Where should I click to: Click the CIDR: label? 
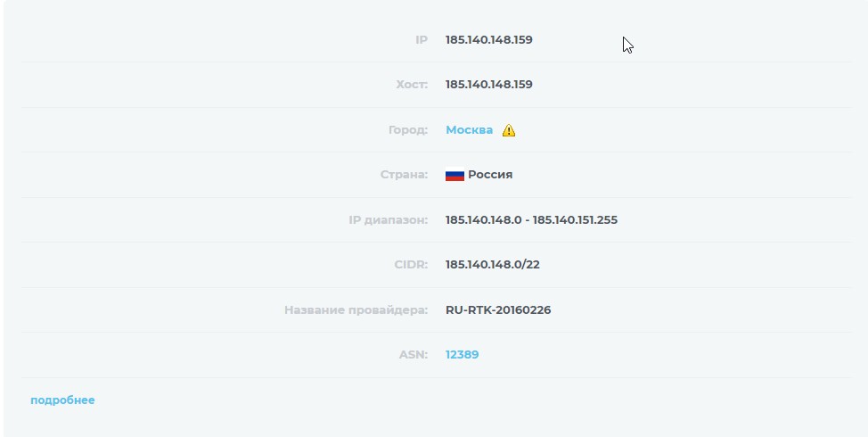(411, 265)
